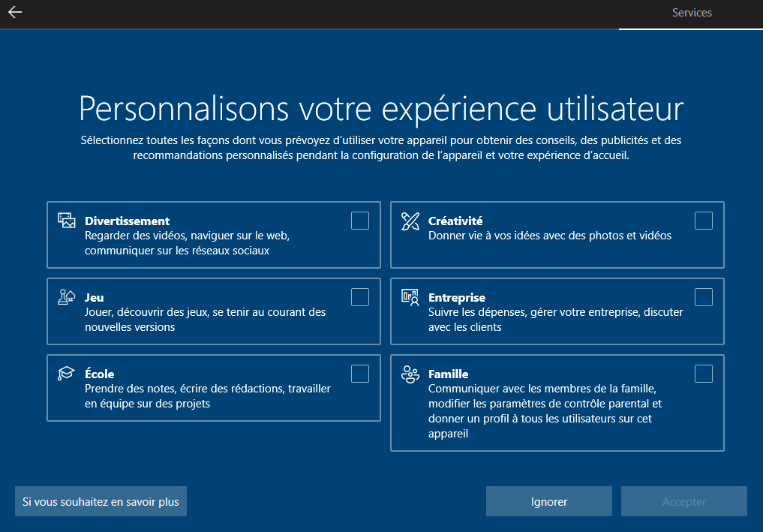
Task: Click the Accepter button
Action: coord(684,501)
